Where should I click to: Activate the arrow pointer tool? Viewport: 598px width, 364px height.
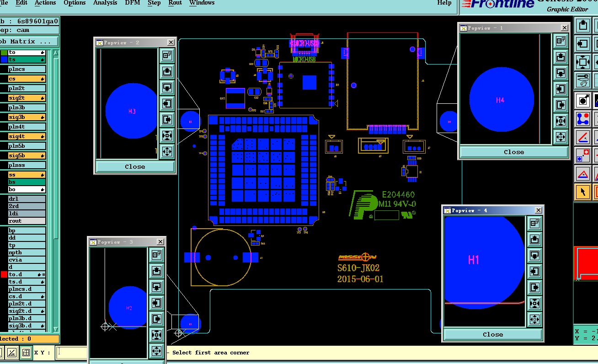[x=582, y=192]
